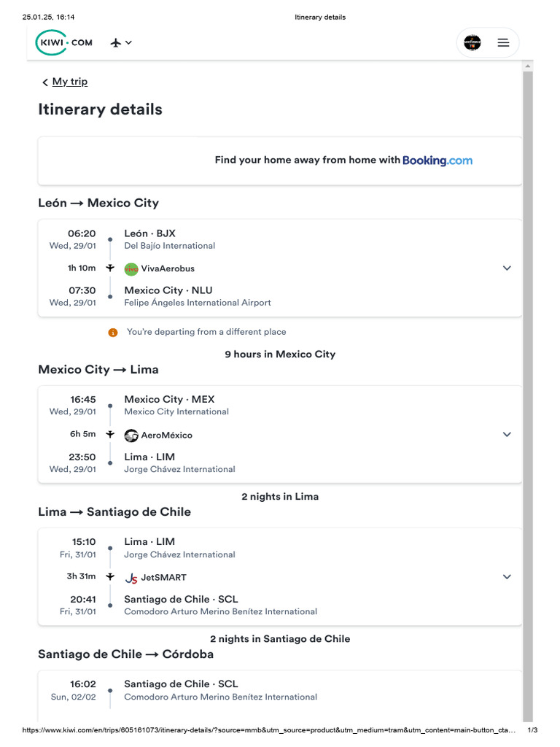
Task: Click the plane icon on Lima to Santiago segment
Action: [x=110, y=577]
